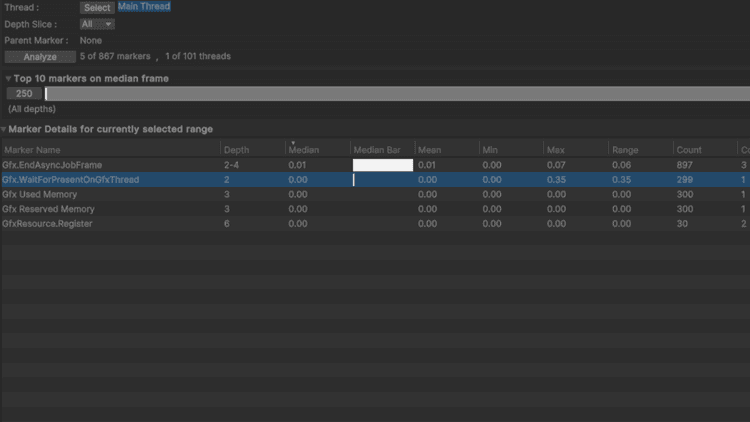Open the Depth Slice All dropdown
Image resolution: width=750 pixels, height=422 pixels.
point(97,24)
